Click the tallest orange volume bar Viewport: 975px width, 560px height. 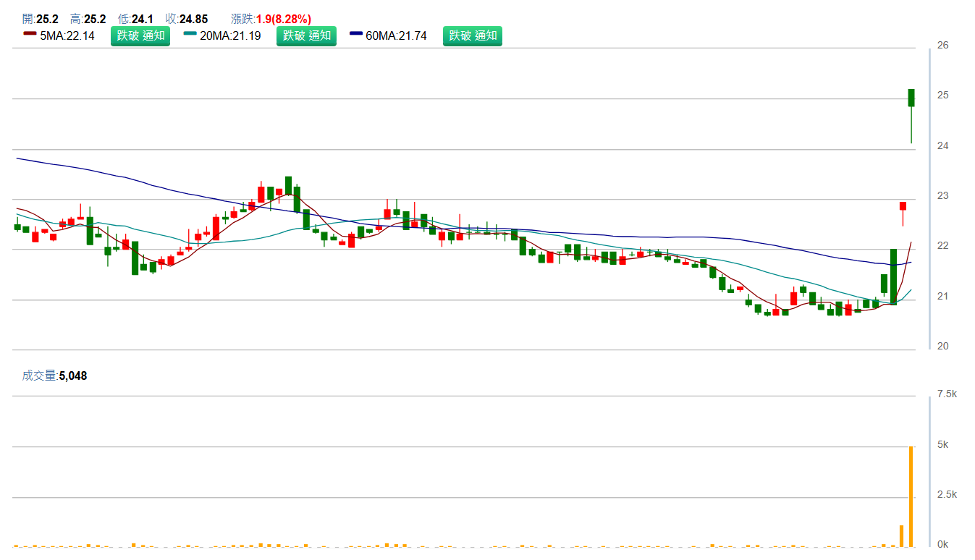coord(911,496)
